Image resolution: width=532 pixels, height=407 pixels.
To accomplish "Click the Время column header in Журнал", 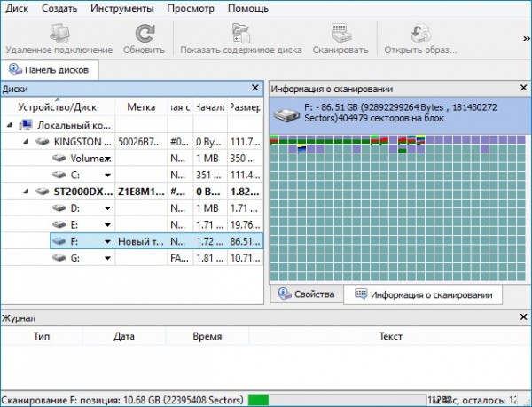I will 207,336.
